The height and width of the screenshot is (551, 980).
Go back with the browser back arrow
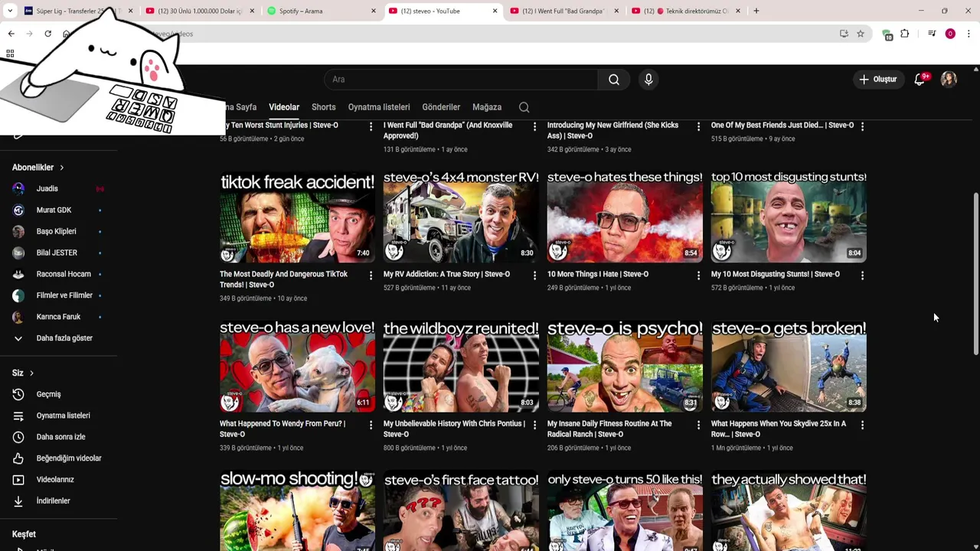(x=11, y=34)
